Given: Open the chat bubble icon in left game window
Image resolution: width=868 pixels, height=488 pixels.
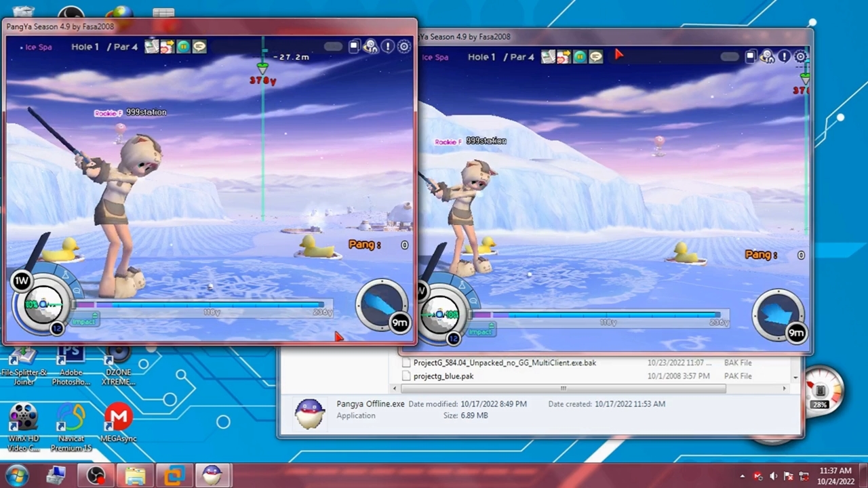Looking at the screenshot, I should (x=199, y=46).
